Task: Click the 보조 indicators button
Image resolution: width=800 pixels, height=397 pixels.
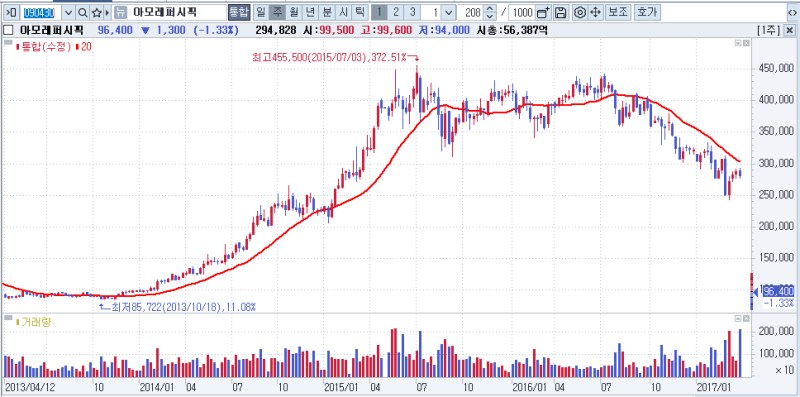Action: point(619,12)
